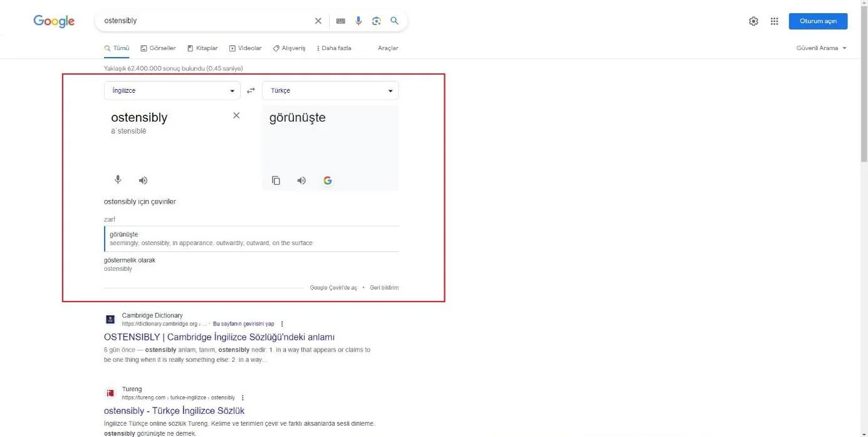Open the settings gear icon
The image size is (868, 437).
click(753, 21)
